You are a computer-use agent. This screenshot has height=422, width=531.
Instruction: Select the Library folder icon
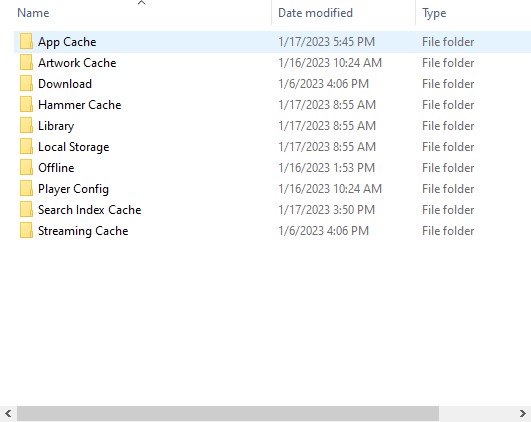pyautogui.click(x=26, y=126)
